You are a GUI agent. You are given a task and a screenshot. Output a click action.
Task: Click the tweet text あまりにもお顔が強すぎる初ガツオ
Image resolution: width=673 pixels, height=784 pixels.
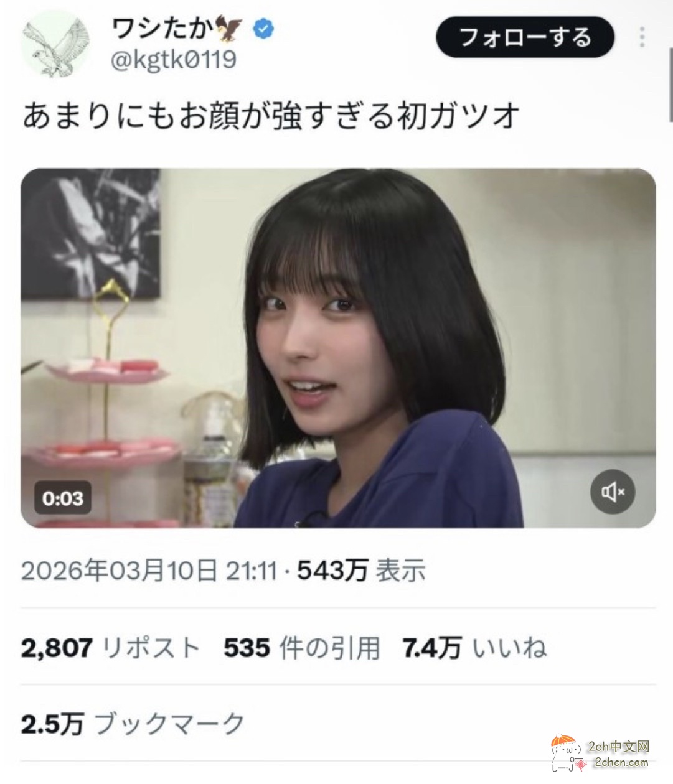click(271, 116)
